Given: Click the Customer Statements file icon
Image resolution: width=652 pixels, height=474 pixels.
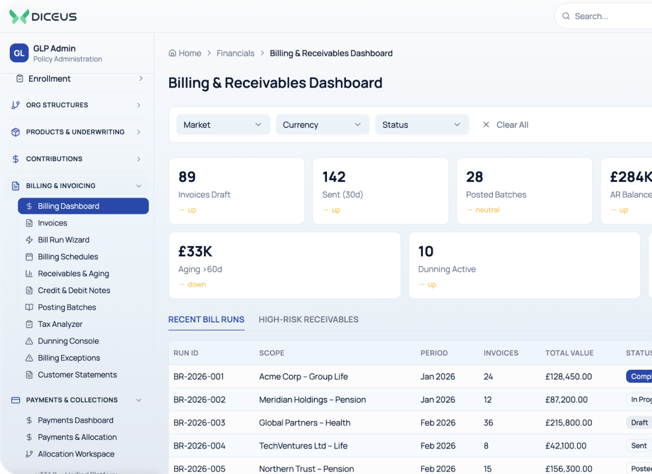Looking at the screenshot, I should [29, 375].
